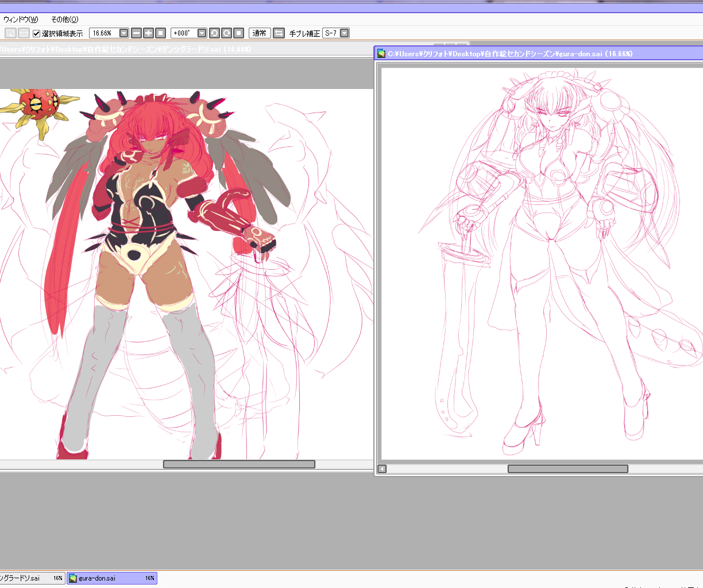Click horizontal scrollbar thumb of colored canvas
The height and width of the screenshot is (588, 703).
(239, 464)
